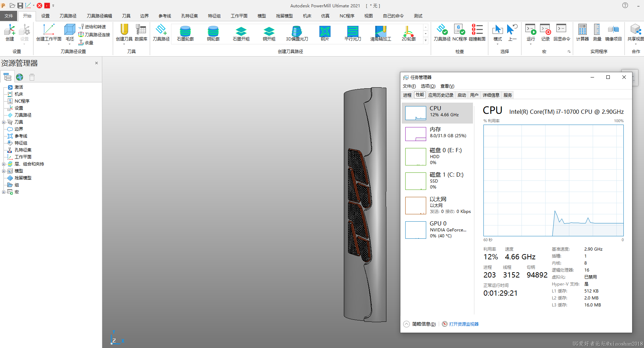644x348 pixels.
Task: Open the 毛坯 dropdown arrow
Action: (70, 44)
